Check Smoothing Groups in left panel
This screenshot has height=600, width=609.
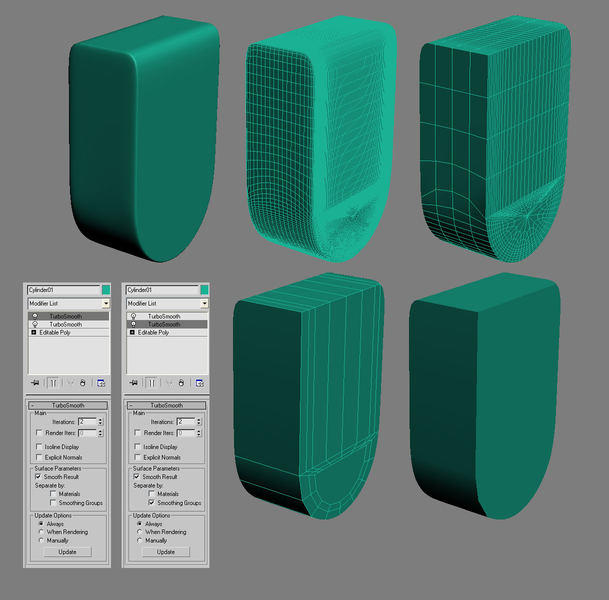[x=53, y=503]
